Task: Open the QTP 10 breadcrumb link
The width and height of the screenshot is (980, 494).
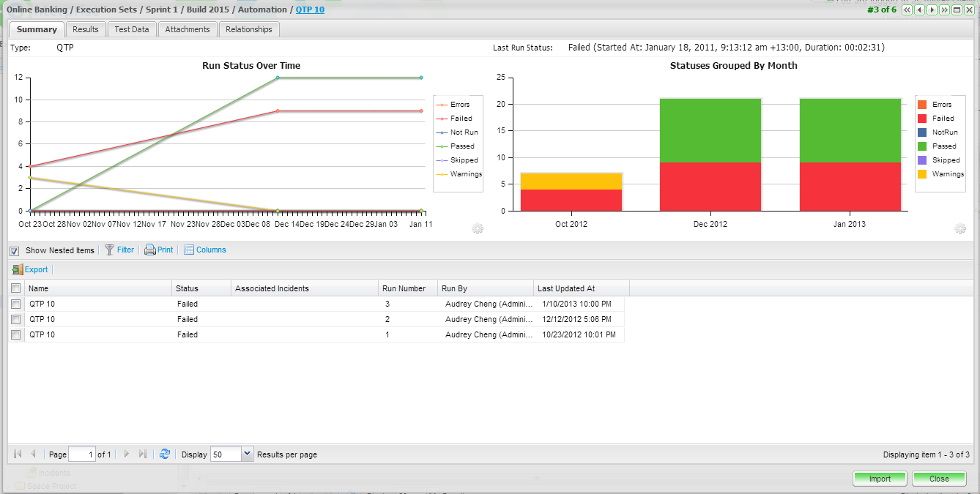Action: click(x=310, y=10)
